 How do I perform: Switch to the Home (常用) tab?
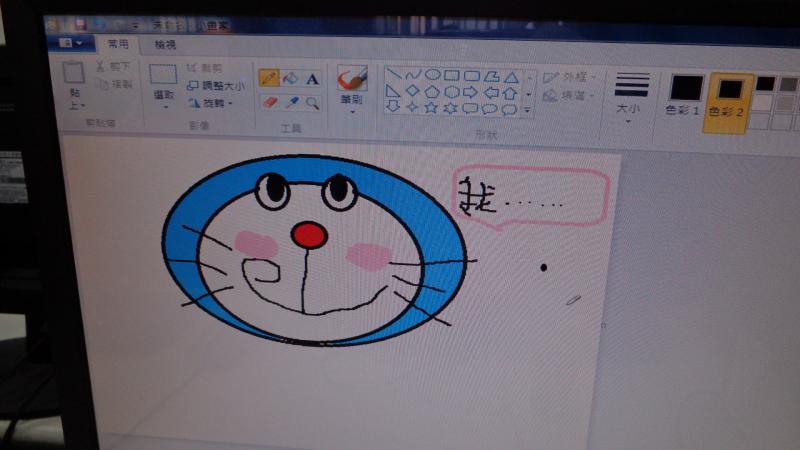(118, 44)
